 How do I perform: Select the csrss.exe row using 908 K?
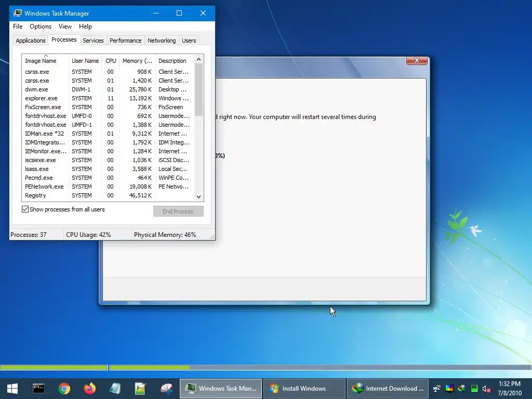click(108, 72)
